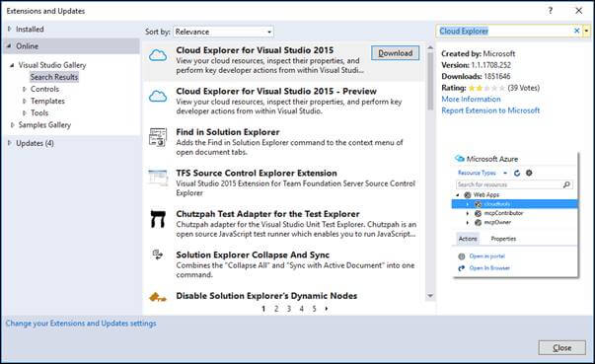Click the results list scroll down arrow
The image size is (595, 364).
430,296
